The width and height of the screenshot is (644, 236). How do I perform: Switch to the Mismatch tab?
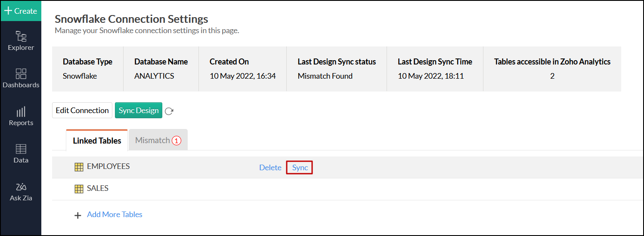(x=158, y=140)
